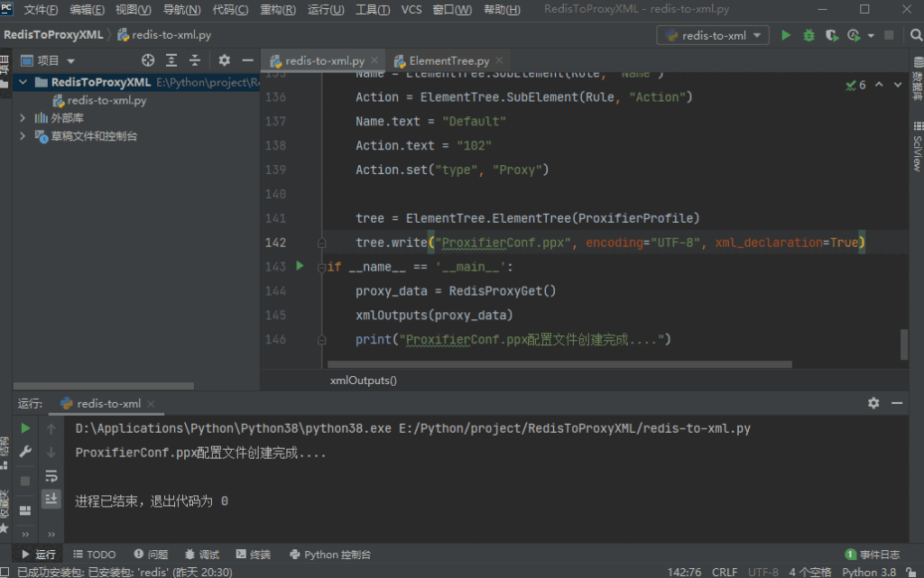Open the TODO tool window

94,555
